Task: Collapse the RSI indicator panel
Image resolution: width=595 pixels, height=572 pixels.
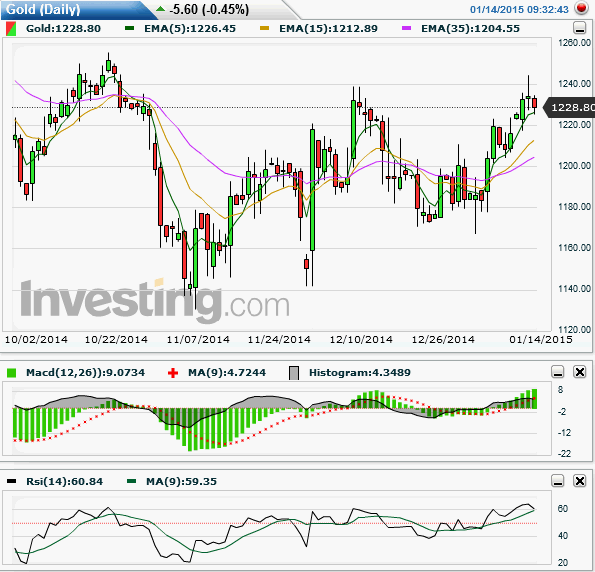Action: pos(557,481)
